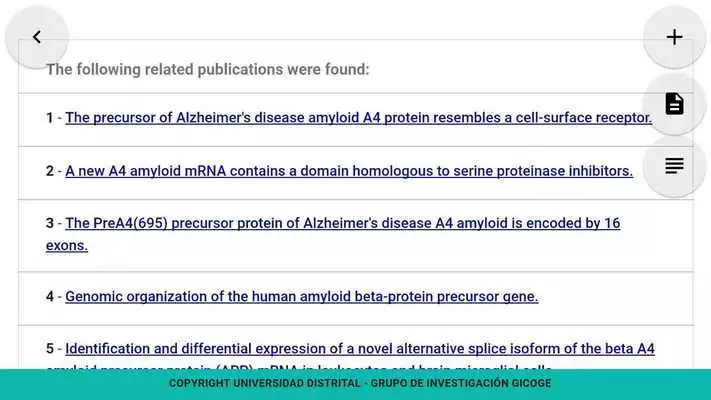Select the number 4 list item label

point(50,297)
